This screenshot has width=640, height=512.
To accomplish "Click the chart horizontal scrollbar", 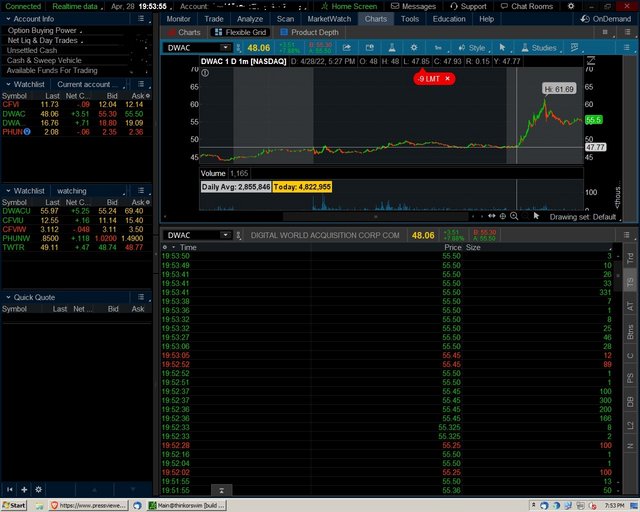I will pyautogui.click(x=376, y=216).
